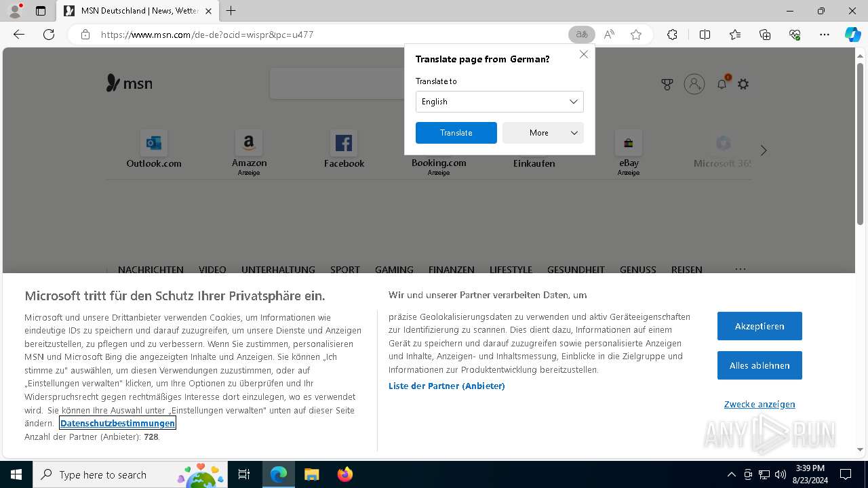Open Outlook.com shortcut
This screenshot has height=488, width=868.
154,150
